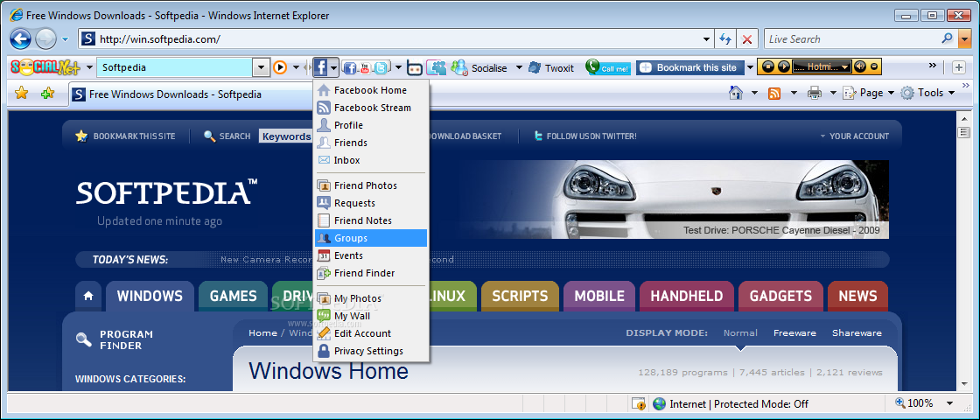Click the Home icon in command bar
The height and width of the screenshot is (420, 980).
point(736,93)
